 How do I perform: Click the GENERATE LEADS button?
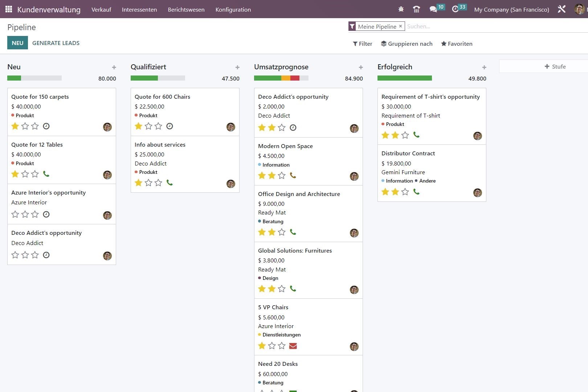56,43
